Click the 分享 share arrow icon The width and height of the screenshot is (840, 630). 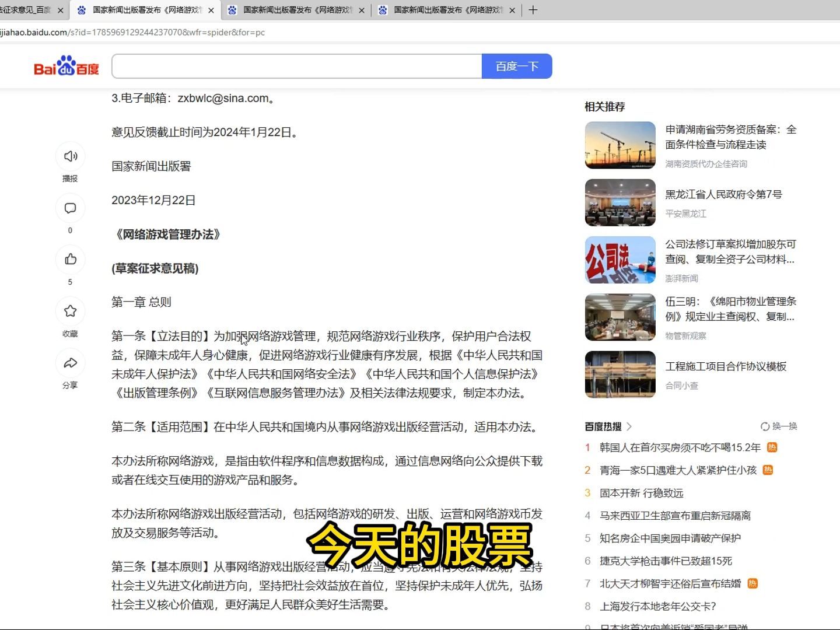(71, 363)
